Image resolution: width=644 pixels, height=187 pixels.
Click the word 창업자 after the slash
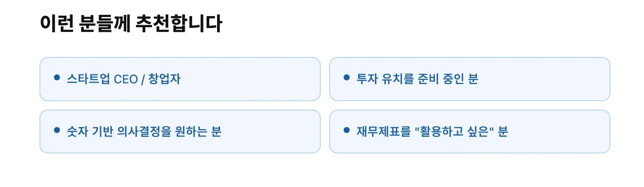tap(164, 79)
